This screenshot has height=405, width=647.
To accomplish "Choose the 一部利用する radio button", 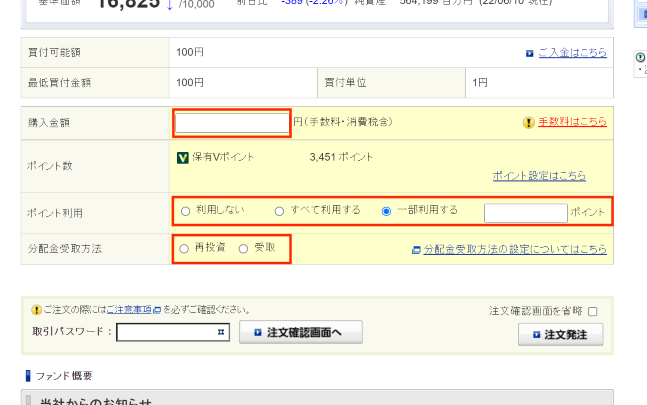I will coord(386,211).
